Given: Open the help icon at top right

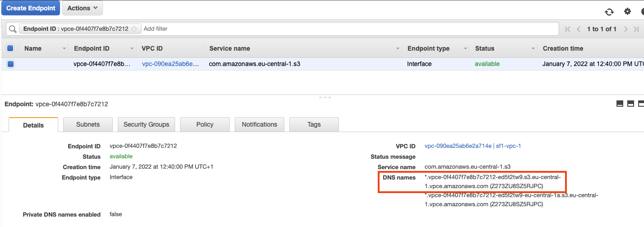Looking at the screenshot, I should [642, 12].
